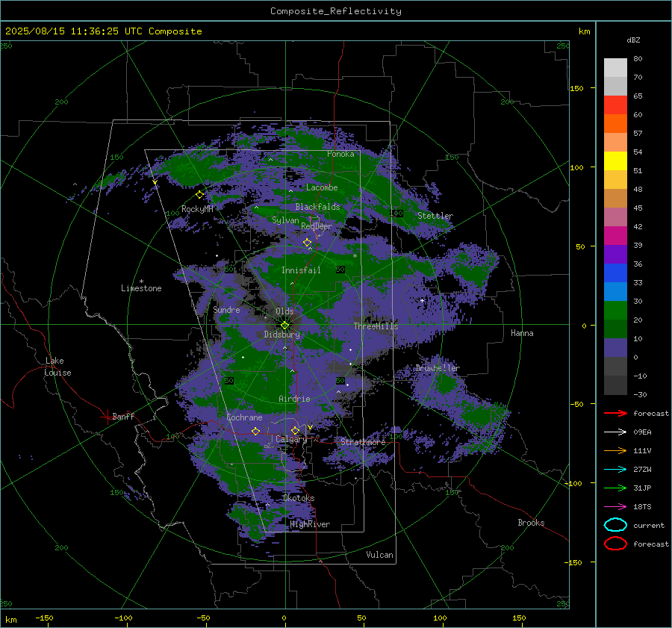
Task: Click the HighRiver city label
Action: click(x=310, y=524)
